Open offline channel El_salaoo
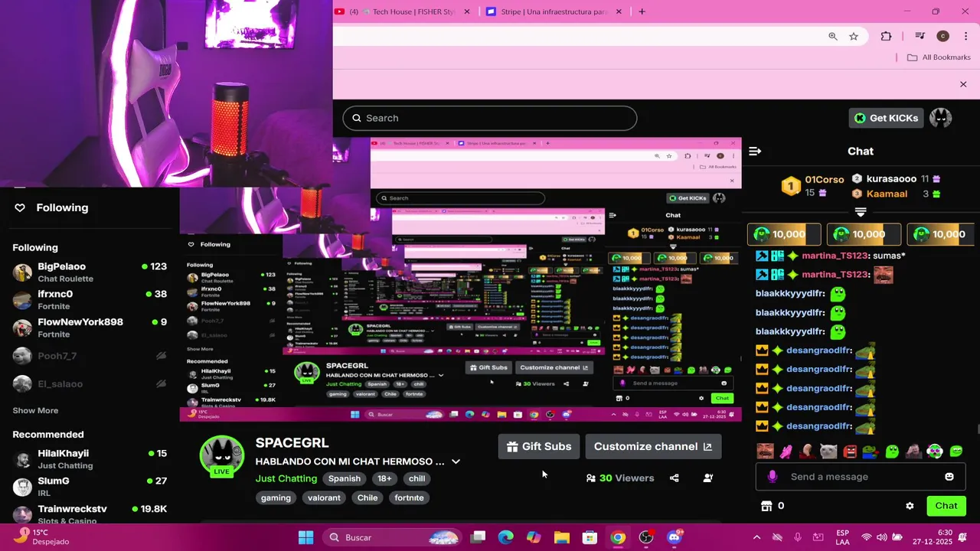Image resolution: width=980 pixels, height=551 pixels. pyautogui.click(x=90, y=383)
